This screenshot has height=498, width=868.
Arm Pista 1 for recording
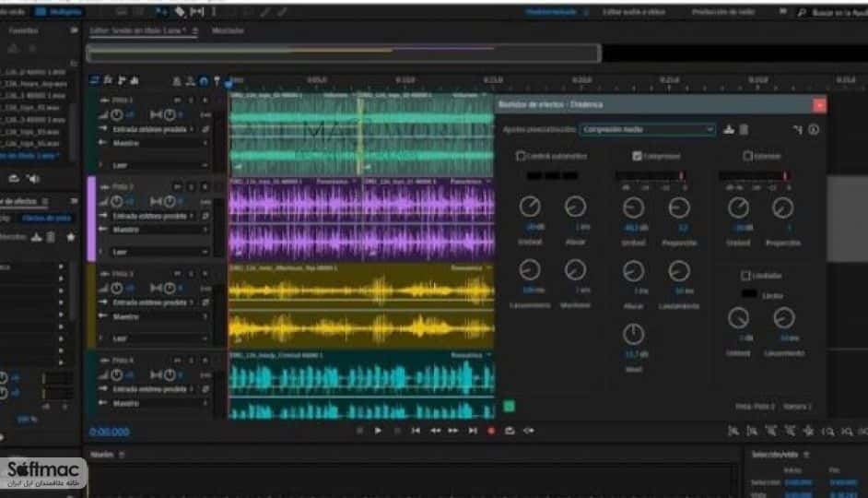(205, 101)
